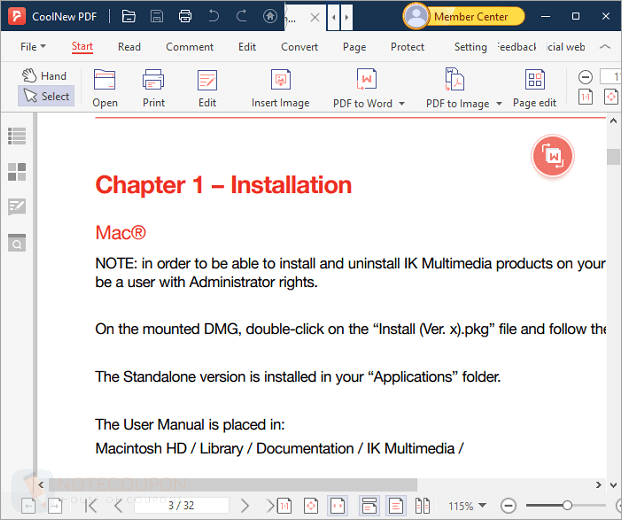
Task: Show previous tabs with left tab arrow
Action: [x=334, y=17]
